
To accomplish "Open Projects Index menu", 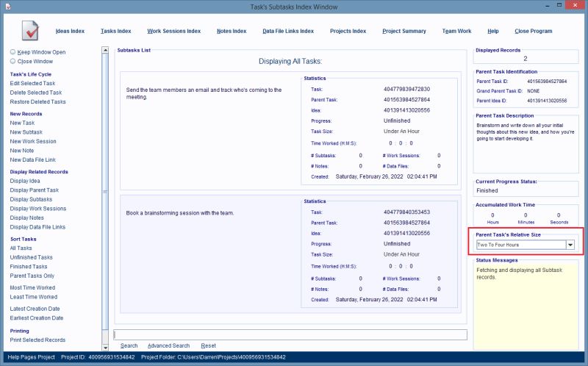I will tap(348, 31).
